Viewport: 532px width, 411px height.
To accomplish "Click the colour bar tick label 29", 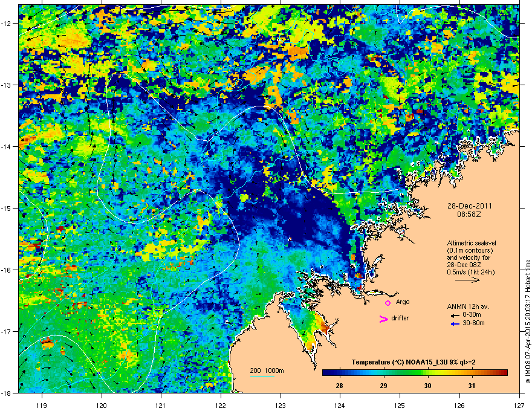I will click(x=383, y=386).
